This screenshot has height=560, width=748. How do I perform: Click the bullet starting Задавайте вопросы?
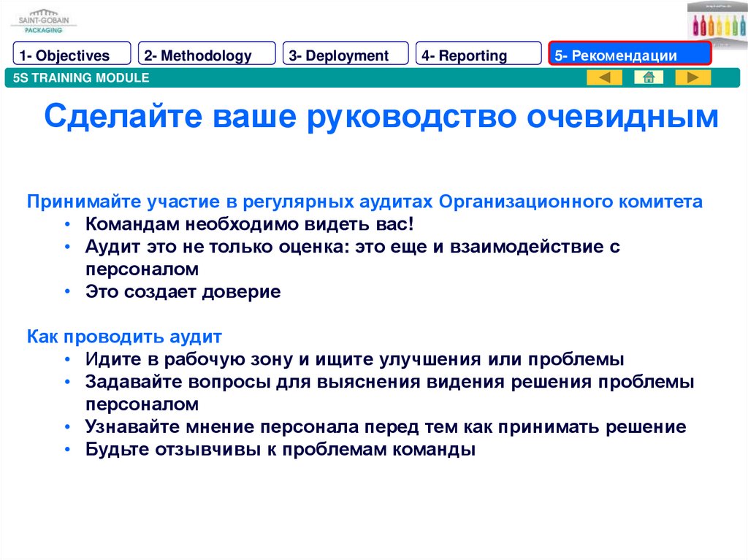click(389, 382)
